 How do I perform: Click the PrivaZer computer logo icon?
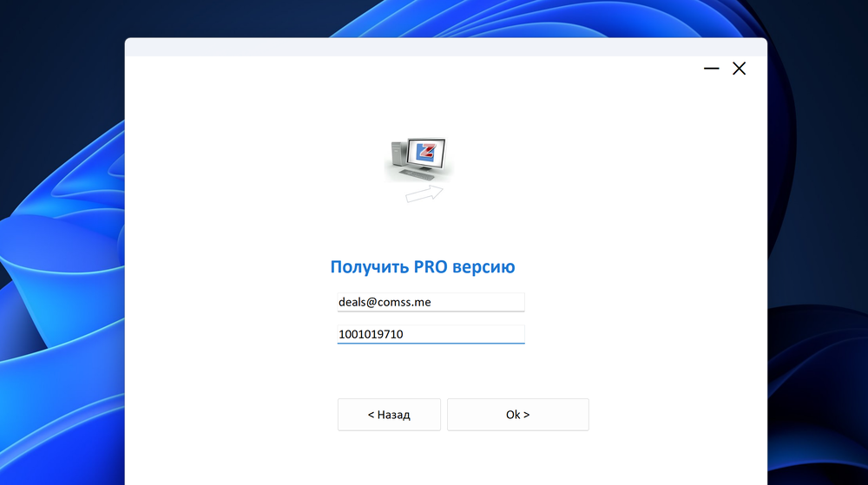pos(418,160)
